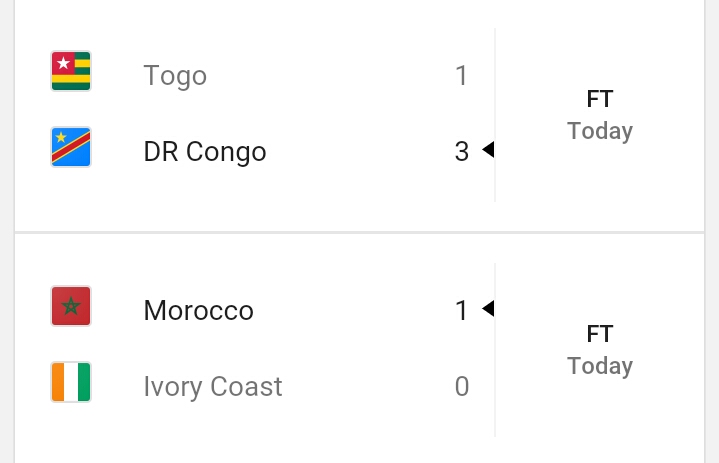Select the Morocco team name
Image resolution: width=719 pixels, height=463 pixels.
click(x=199, y=310)
